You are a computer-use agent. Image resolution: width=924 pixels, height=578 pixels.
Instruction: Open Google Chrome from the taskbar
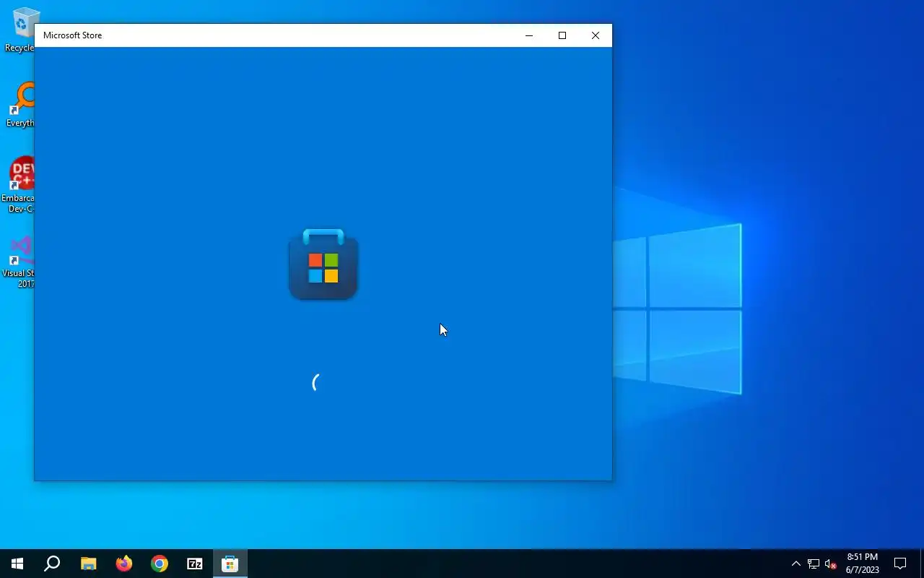pyautogui.click(x=160, y=564)
